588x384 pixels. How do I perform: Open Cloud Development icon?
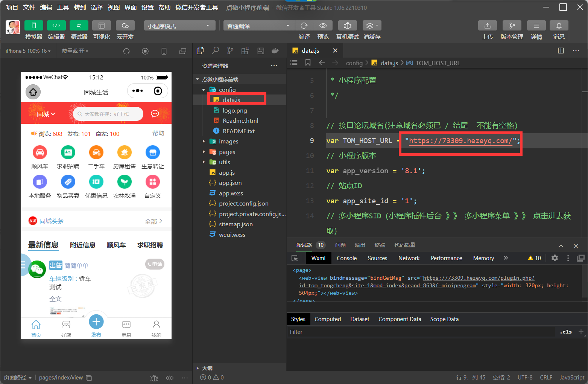click(125, 26)
